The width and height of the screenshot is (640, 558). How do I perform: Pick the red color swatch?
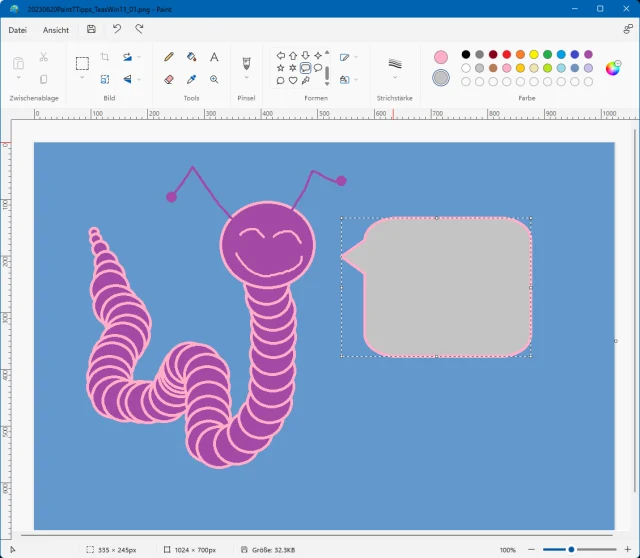[507, 54]
